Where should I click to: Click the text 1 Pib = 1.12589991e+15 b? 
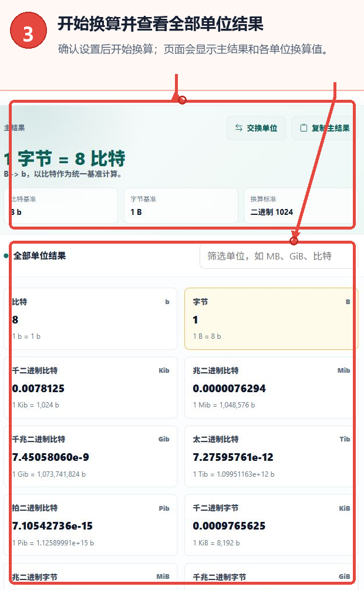point(53,542)
